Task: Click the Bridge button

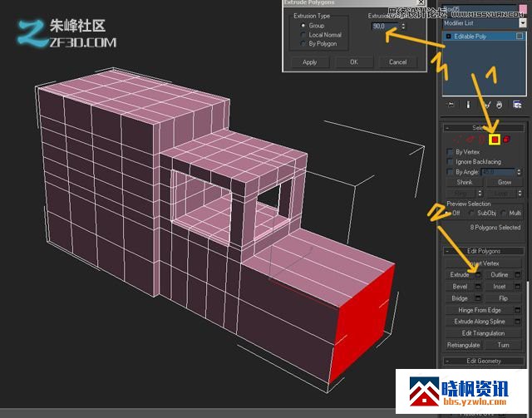Action: (x=460, y=298)
